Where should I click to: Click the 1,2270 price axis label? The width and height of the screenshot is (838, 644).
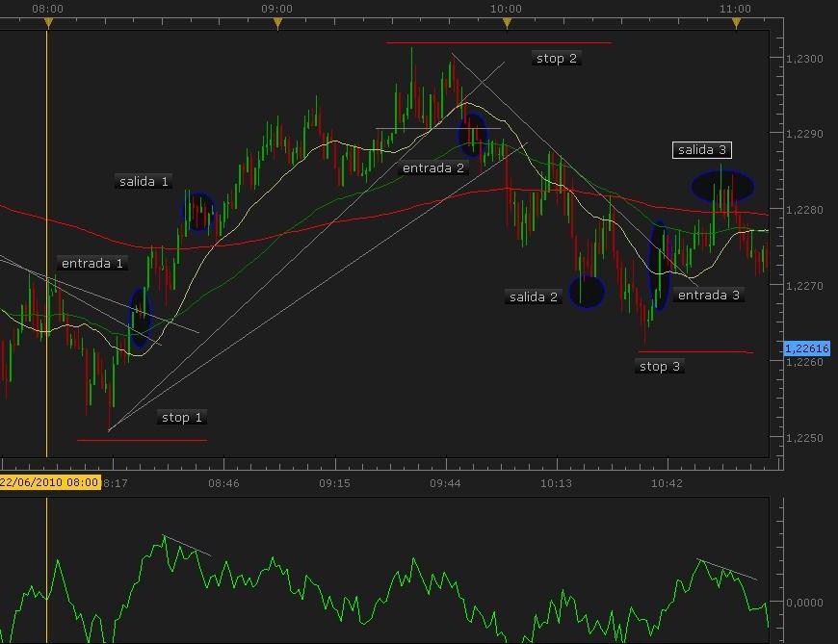804,286
